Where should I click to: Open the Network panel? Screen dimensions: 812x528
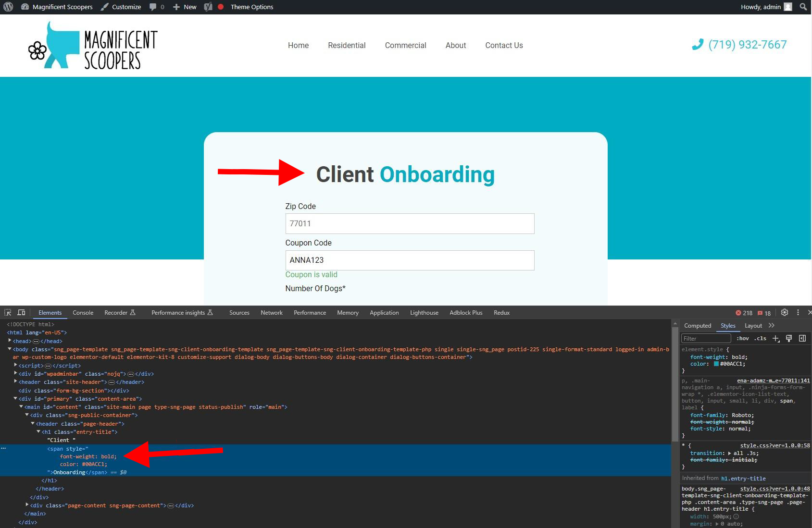point(271,313)
